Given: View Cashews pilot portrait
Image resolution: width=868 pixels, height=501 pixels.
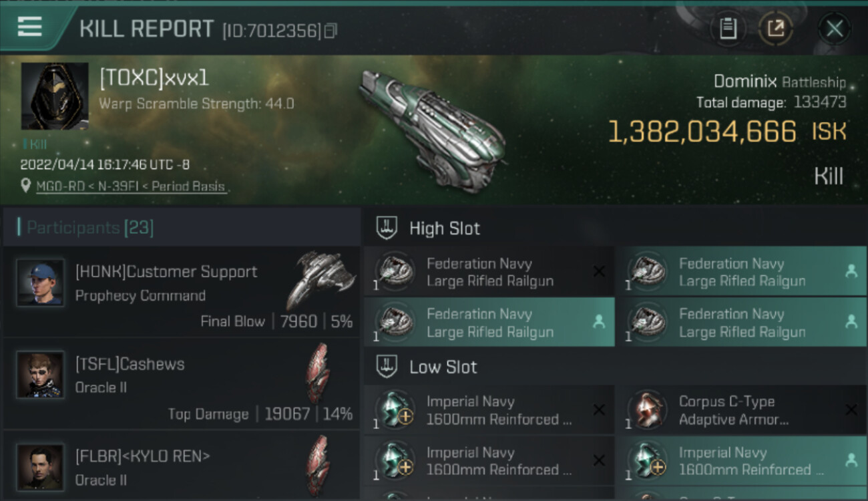Looking at the screenshot, I should [40, 375].
